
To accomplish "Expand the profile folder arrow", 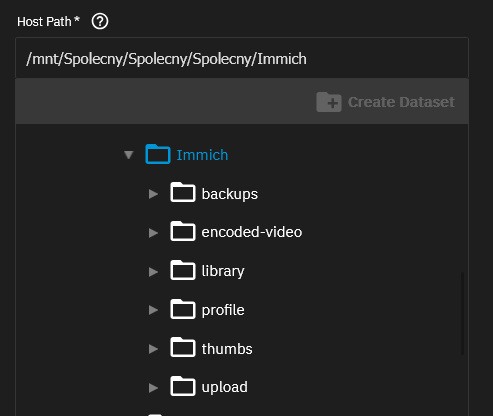I will [153, 310].
